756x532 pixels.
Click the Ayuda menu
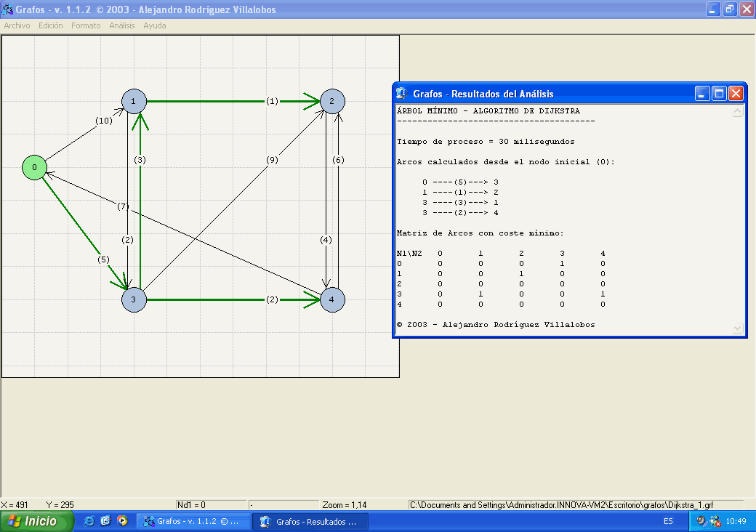[154, 25]
